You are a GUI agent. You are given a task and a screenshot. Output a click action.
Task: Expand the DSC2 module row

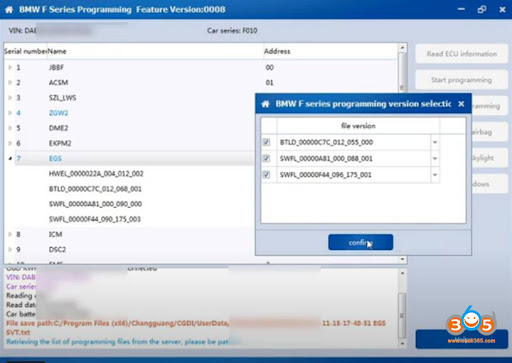[10, 249]
